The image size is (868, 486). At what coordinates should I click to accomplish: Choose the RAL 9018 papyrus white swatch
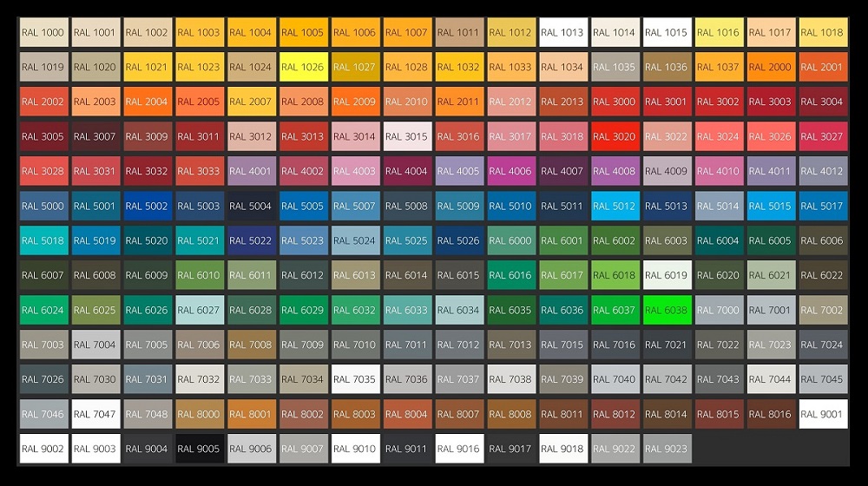(x=563, y=449)
